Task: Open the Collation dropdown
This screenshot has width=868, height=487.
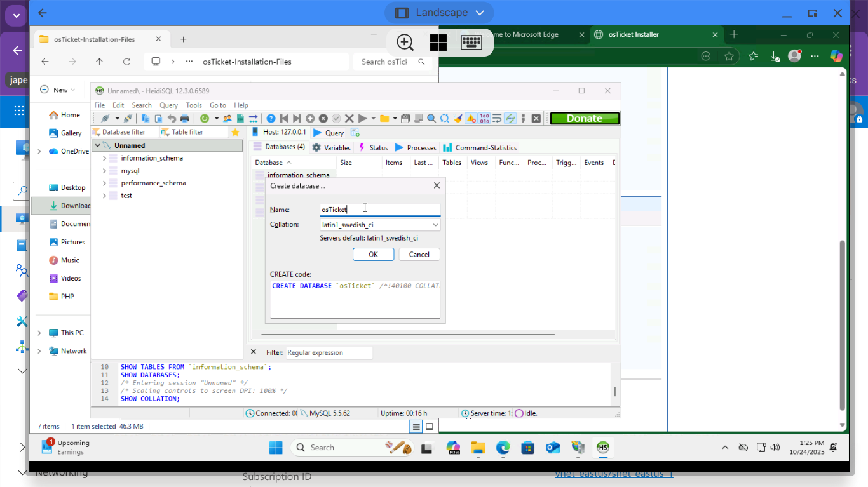Action: 435,225
